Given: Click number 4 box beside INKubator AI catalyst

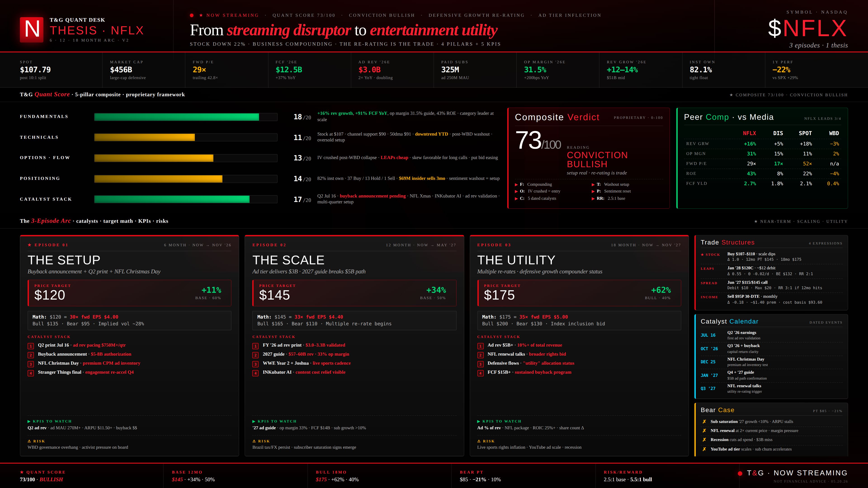Looking at the screenshot, I should [x=255, y=373].
